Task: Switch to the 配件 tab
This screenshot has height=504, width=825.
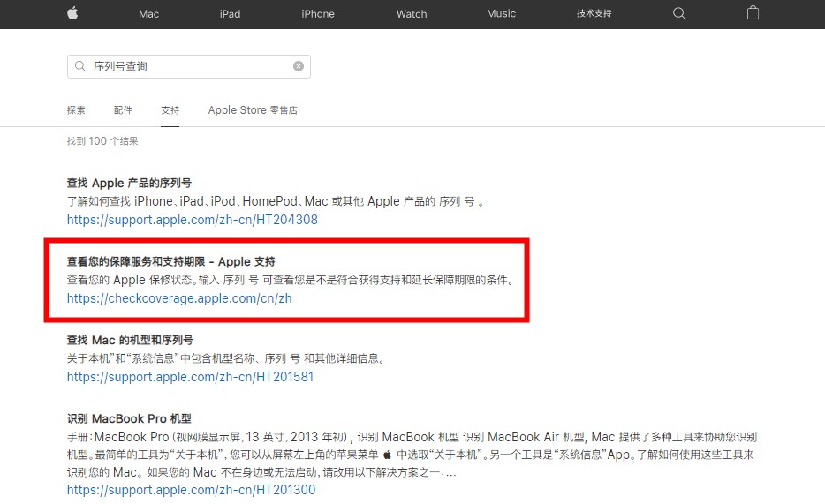Action: [x=123, y=109]
